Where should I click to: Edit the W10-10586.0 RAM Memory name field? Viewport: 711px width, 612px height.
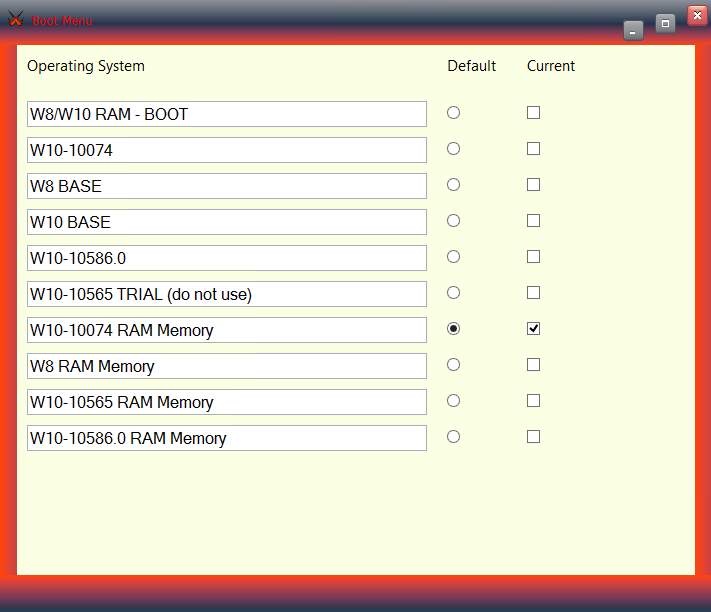click(x=227, y=438)
